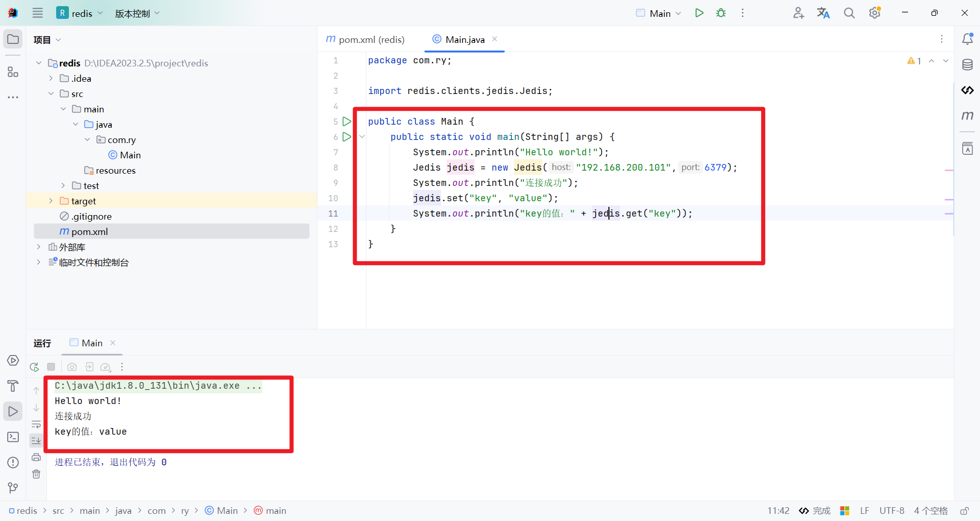Click the run gutter icon beside class Main
The height and width of the screenshot is (521, 980).
(347, 122)
